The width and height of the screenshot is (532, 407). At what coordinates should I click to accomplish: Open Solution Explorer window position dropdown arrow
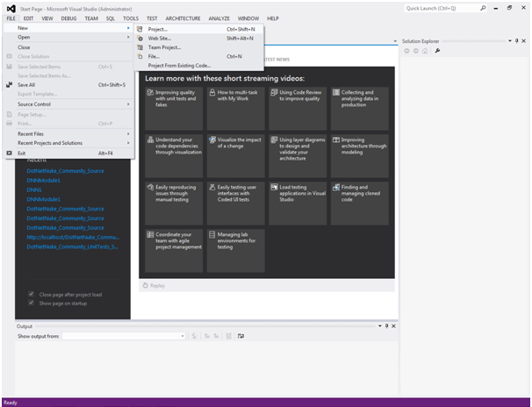click(510, 41)
